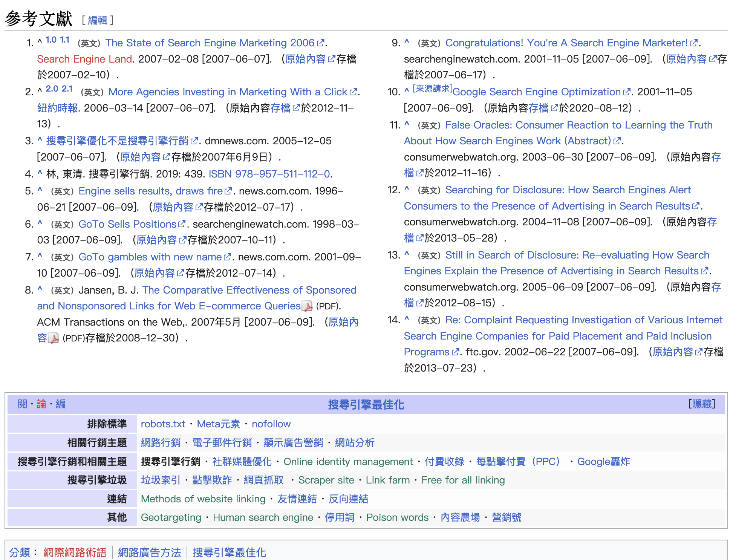Click the caret back-link of reference 14
Screen dimensions: 756x560
click(x=407, y=319)
